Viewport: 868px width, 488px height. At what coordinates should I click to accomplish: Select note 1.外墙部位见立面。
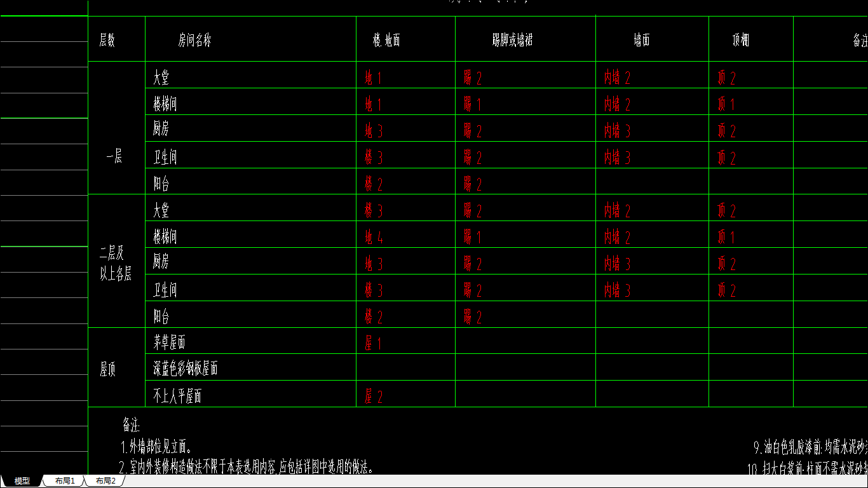[156, 447]
